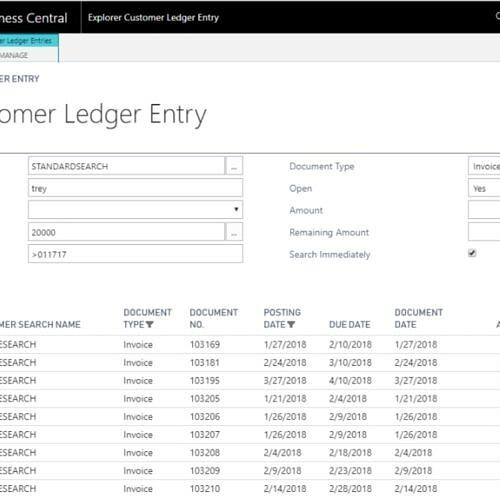Click due date 3/10/2018

(x=350, y=362)
